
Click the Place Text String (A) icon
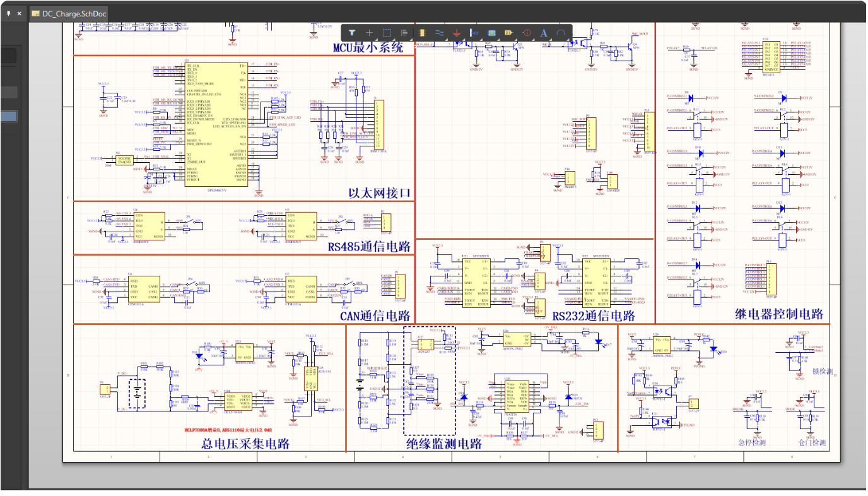click(542, 33)
